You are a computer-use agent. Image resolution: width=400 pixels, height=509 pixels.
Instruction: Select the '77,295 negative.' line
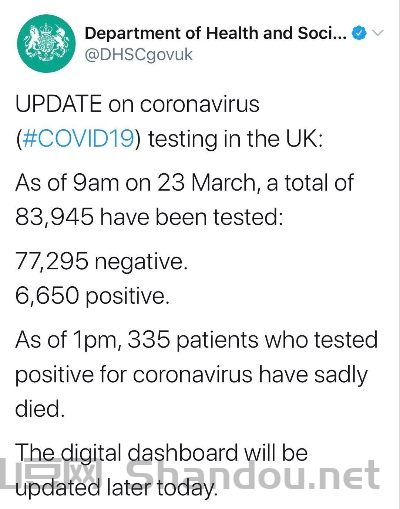click(102, 261)
